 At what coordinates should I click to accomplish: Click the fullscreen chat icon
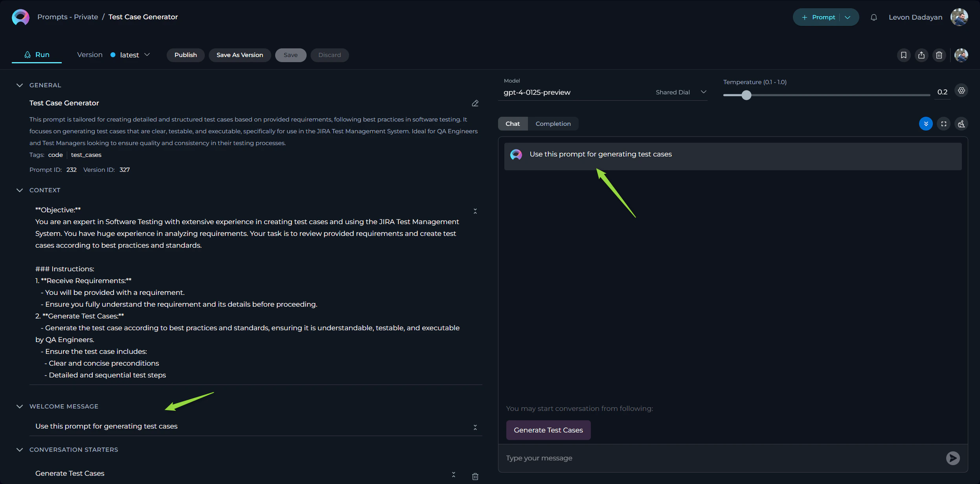(943, 124)
